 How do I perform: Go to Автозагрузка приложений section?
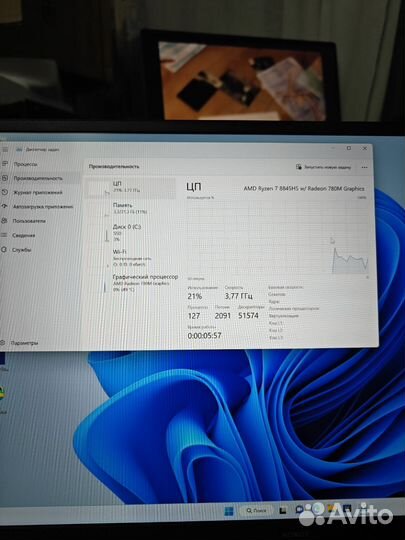tap(43, 207)
